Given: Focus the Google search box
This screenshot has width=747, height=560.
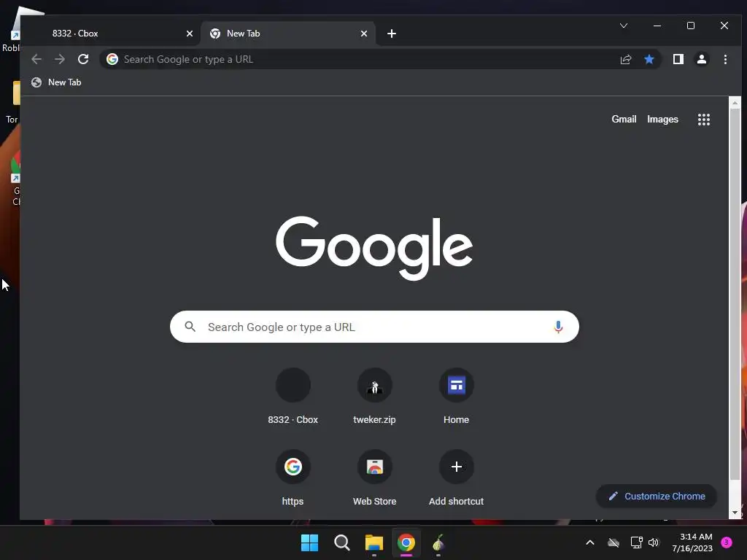Looking at the screenshot, I should 374,327.
